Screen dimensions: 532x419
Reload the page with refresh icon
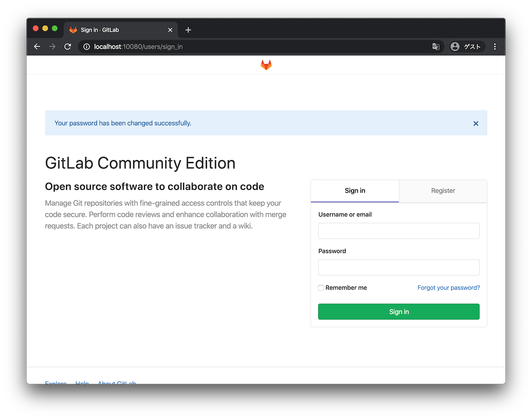click(x=68, y=47)
